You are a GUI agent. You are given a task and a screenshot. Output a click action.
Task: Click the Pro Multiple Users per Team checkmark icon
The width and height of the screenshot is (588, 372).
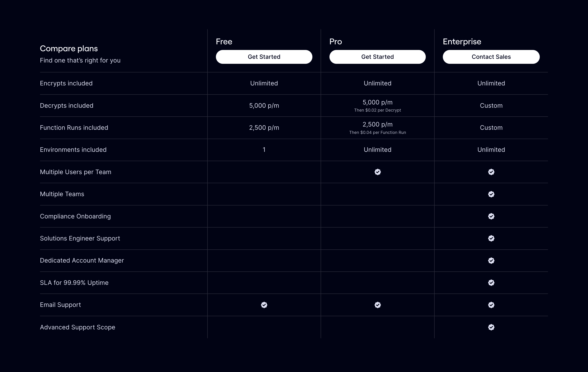coord(378,172)
